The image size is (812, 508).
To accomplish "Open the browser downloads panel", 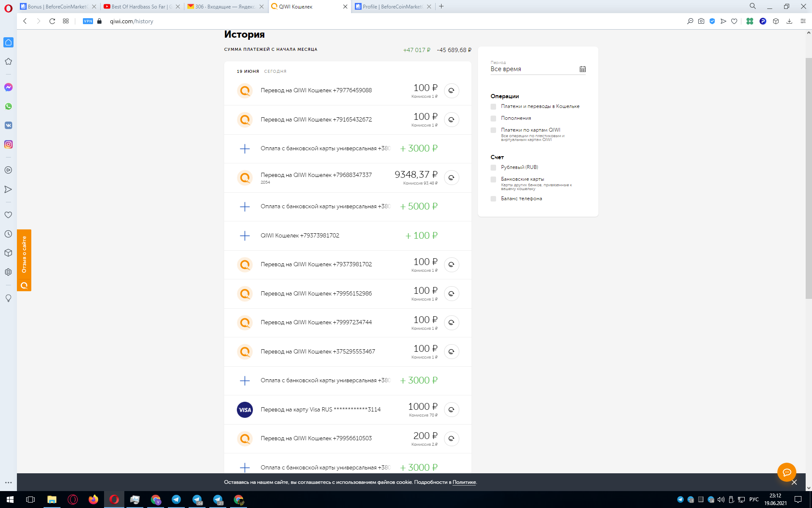I will (x=789, y=21).
